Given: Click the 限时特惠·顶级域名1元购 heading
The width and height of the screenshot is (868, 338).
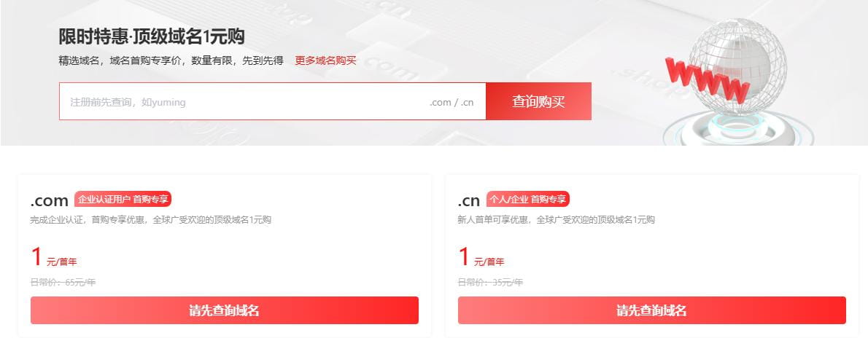Looking at the screenshot, I should point(152,37).
